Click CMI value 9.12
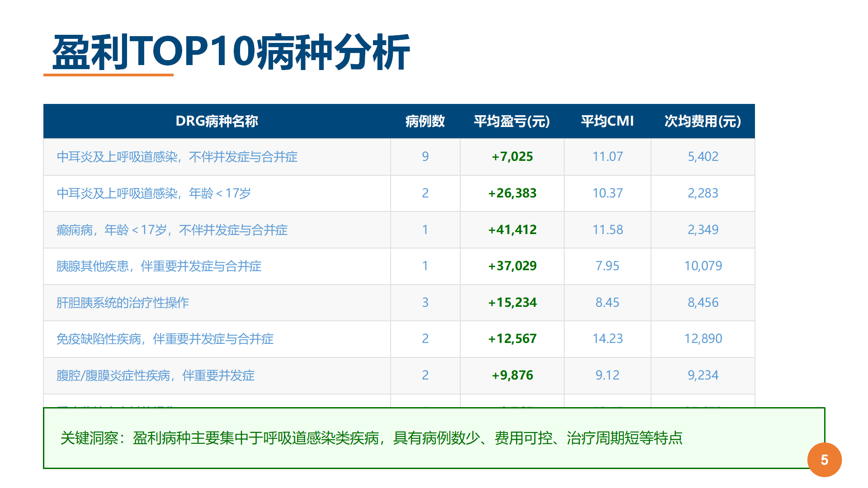The image size is (868, 488). coord(608,375)
